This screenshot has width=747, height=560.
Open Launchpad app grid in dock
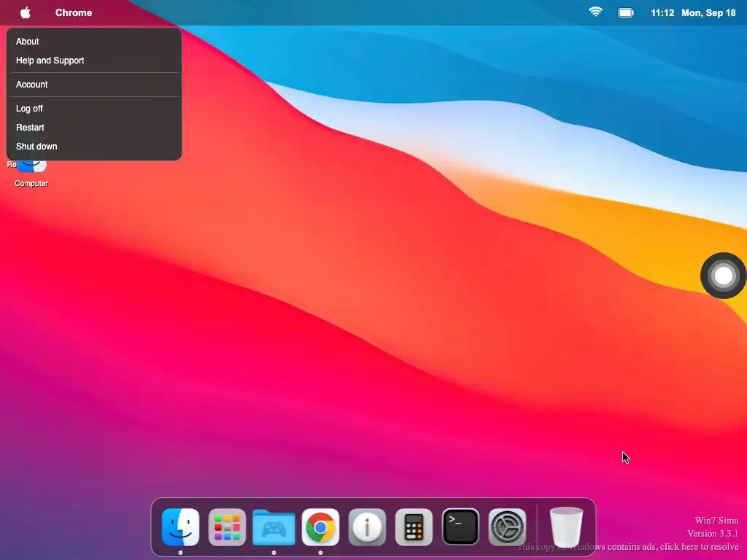tap(228, 527)
